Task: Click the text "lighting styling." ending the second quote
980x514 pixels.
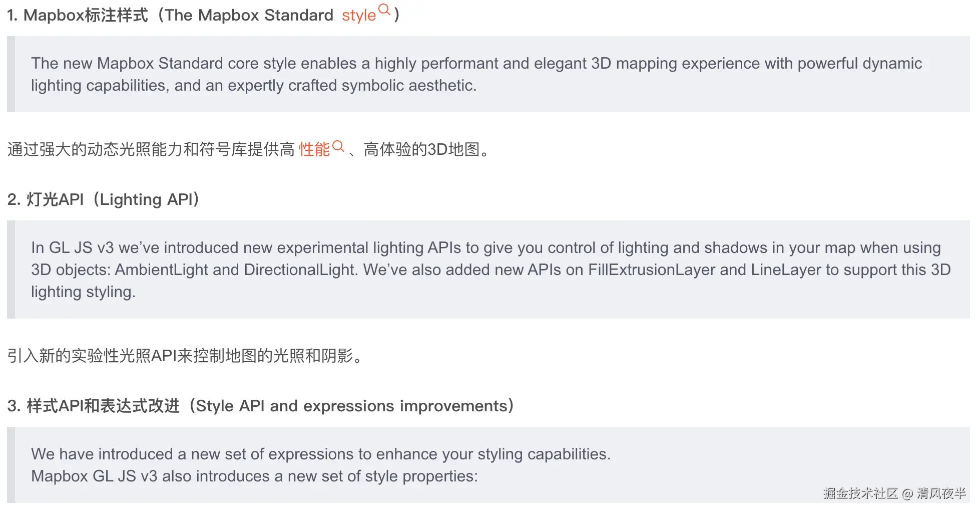Action: coord(83,292)
